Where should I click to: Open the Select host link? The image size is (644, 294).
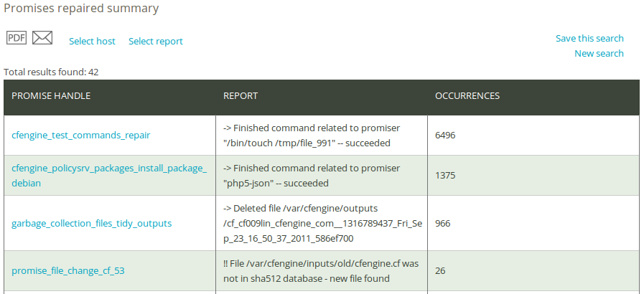coord(92,41)
